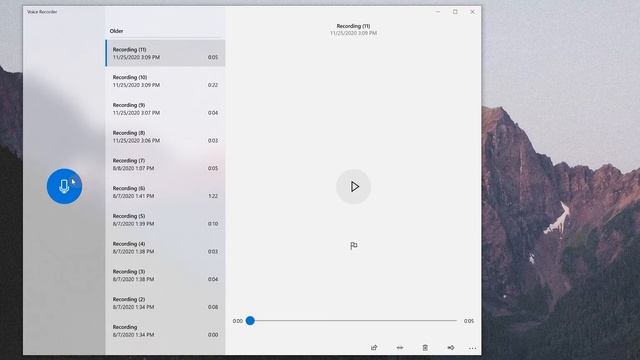Play the selected recording
The width and height of the screenshot is (640, 360).
(353, 187)
